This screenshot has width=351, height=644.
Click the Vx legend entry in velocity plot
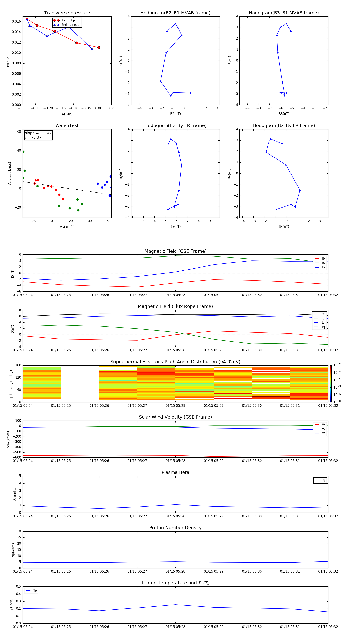[320, 424]
